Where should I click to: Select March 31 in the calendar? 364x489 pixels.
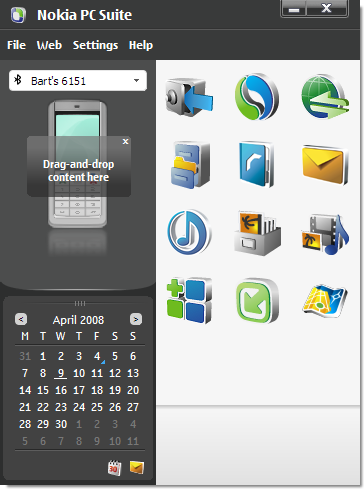(x=25, y=356)
